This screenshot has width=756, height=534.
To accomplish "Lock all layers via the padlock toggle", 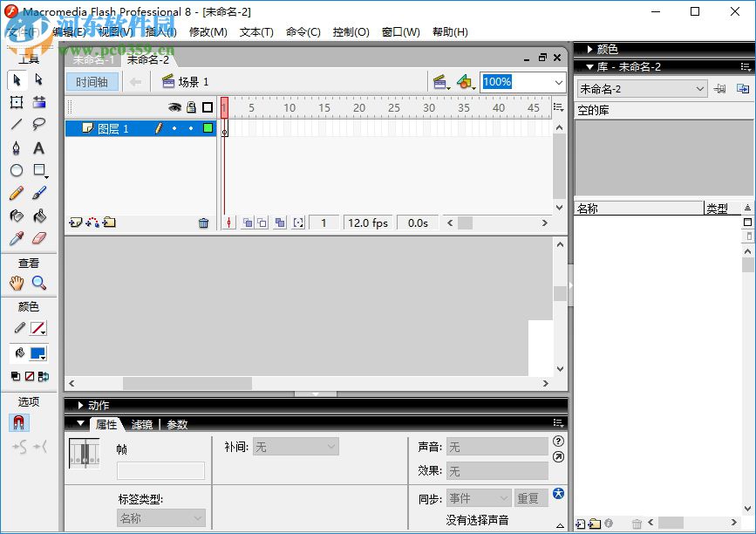I will tap(190, 106).
